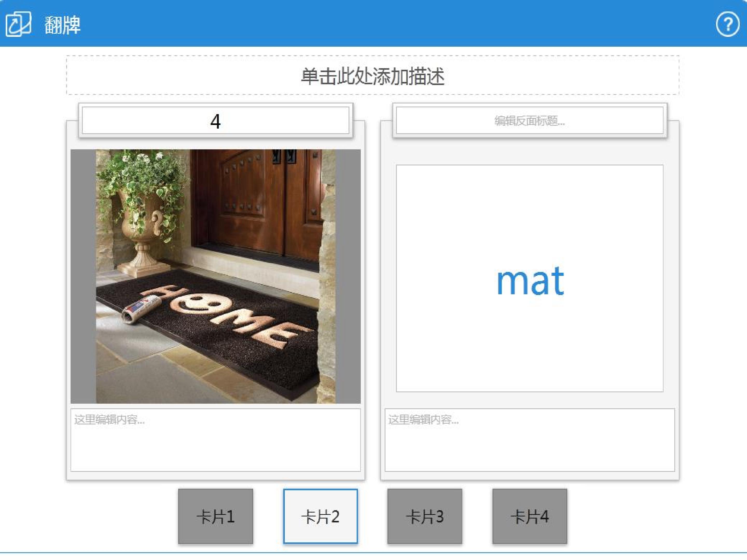This screenshot has height=560, width=747.
Task: Focus the front card content text area
Action: (x=216, y=440)
